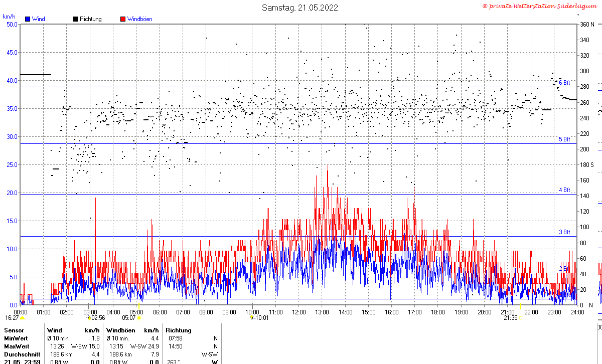Click the sunrise icon beside 05:07
Viewport: 602px width, 364px height.
pyautogui.click(x=139, y=318)
